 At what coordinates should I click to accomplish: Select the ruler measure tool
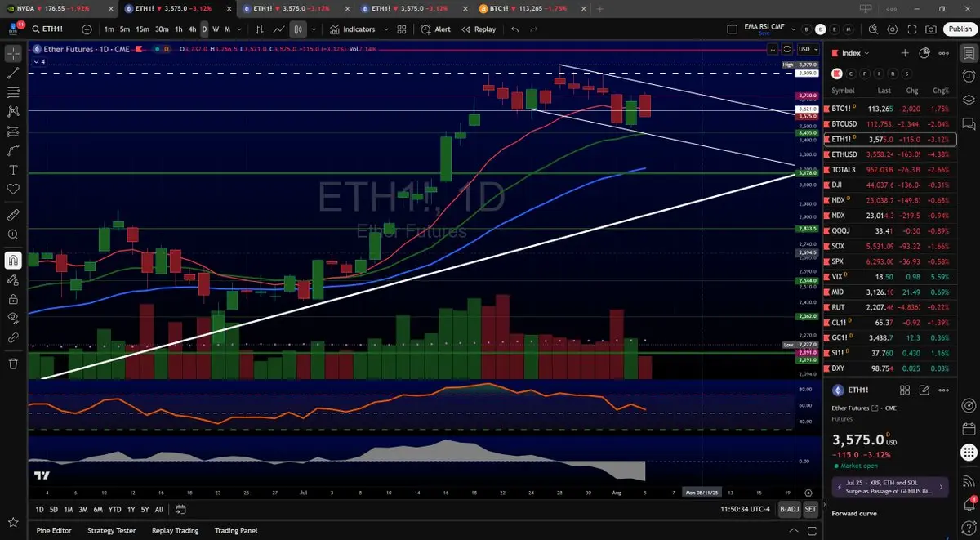point(13,216)
